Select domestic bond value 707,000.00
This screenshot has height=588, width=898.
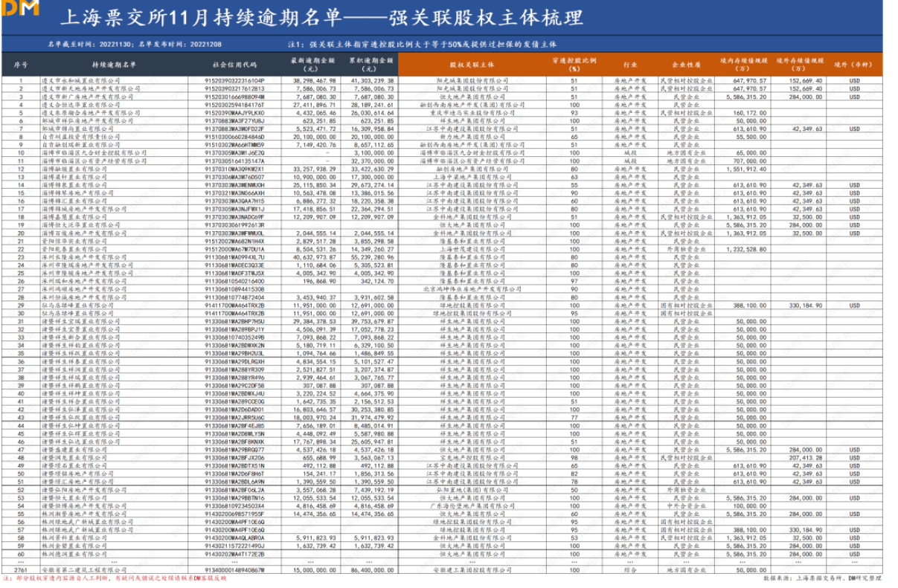(x=751, y=161)
